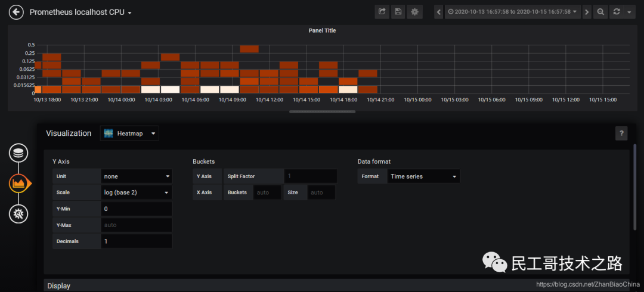Viewport: 644px width, 292px height.
Task: Shift time range forward with right arrow
Action: pyautogui.click(x=587, y=12)
